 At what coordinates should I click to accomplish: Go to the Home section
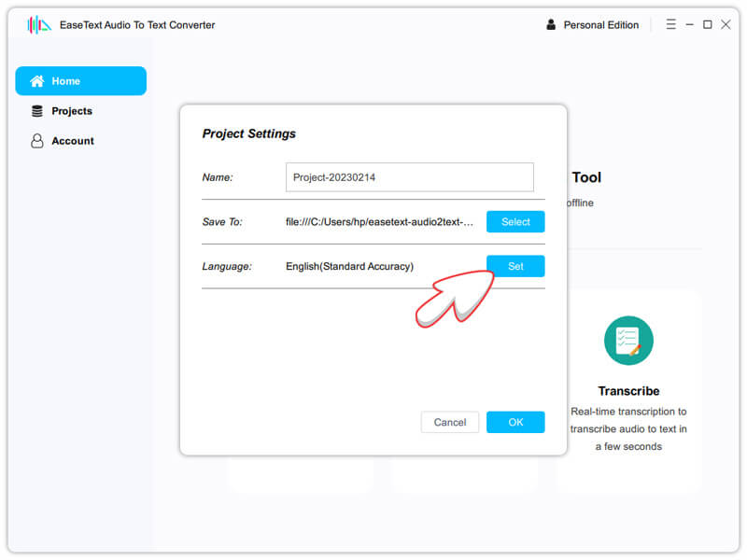tap(81, 81)
